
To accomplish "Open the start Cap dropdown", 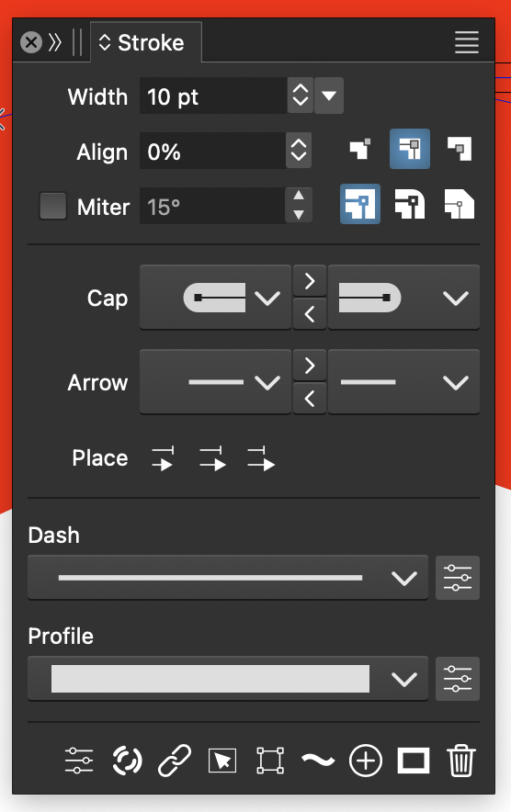I will pos(216,298).
